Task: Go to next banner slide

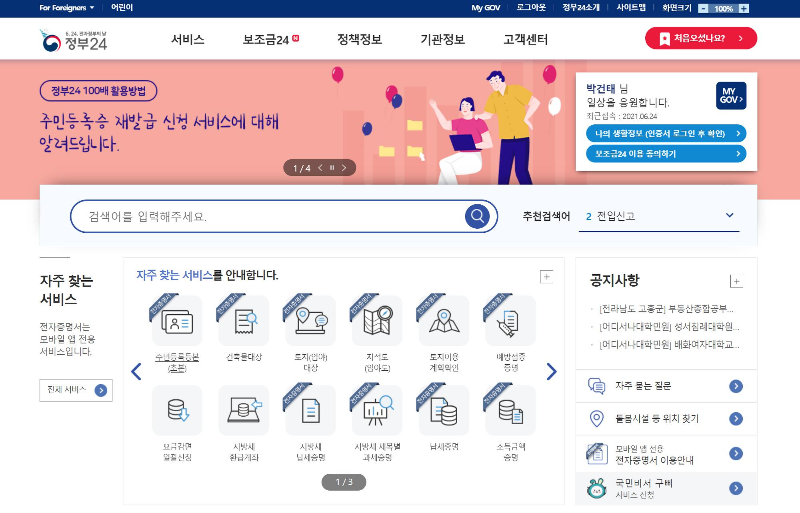Action: pos(344,167)
